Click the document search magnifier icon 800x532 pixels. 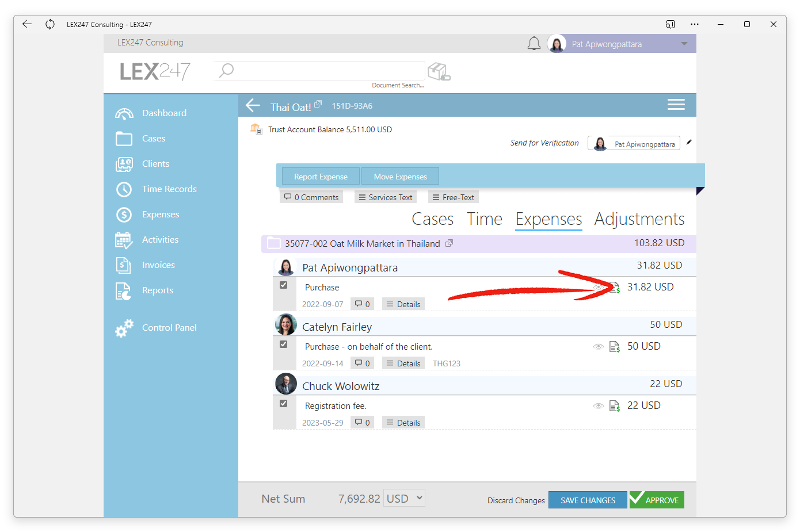(227, 70)
